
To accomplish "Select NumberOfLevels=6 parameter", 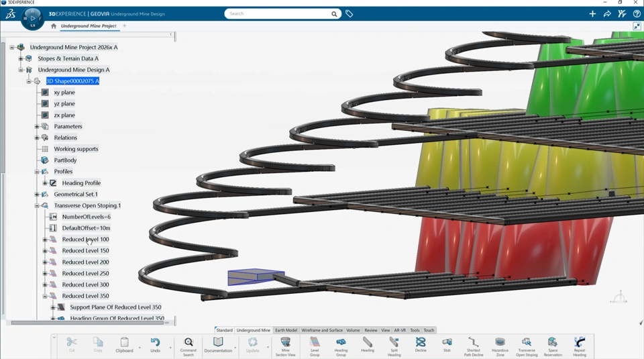I will tap(87, 217).
